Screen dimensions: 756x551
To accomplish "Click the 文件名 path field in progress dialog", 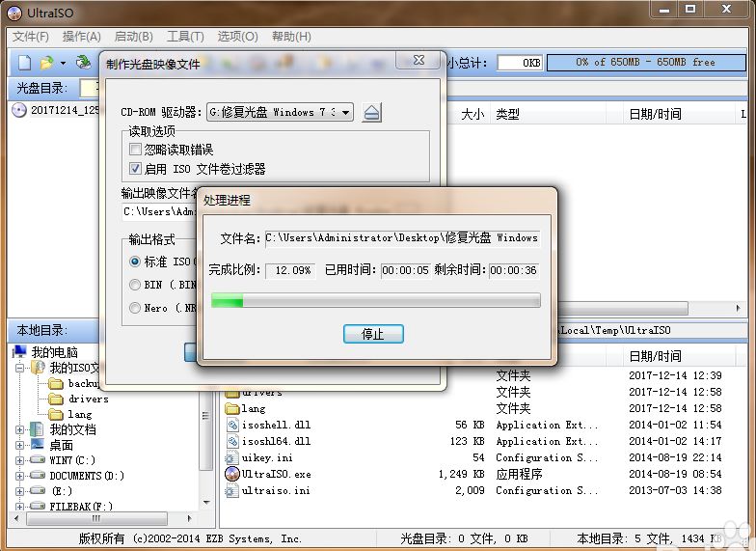I will point(402,237).
